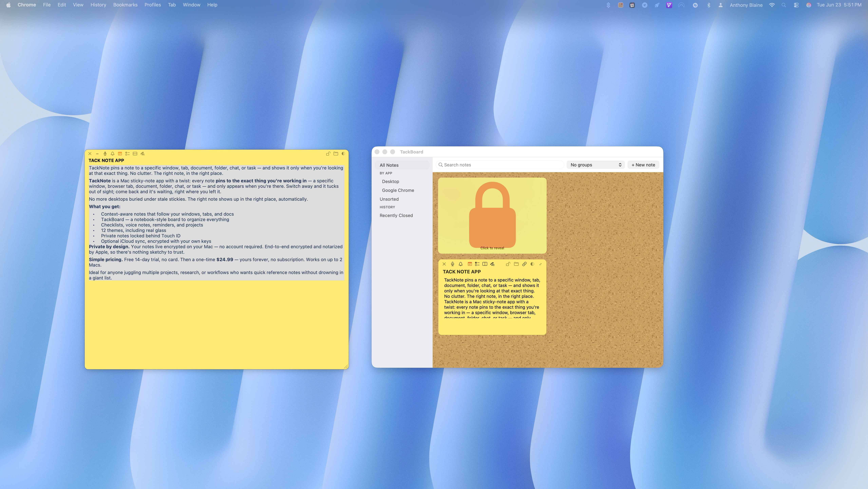Click the '$24.99' price text
Viewport: 868px width, 489px height.
pos(225,260)
